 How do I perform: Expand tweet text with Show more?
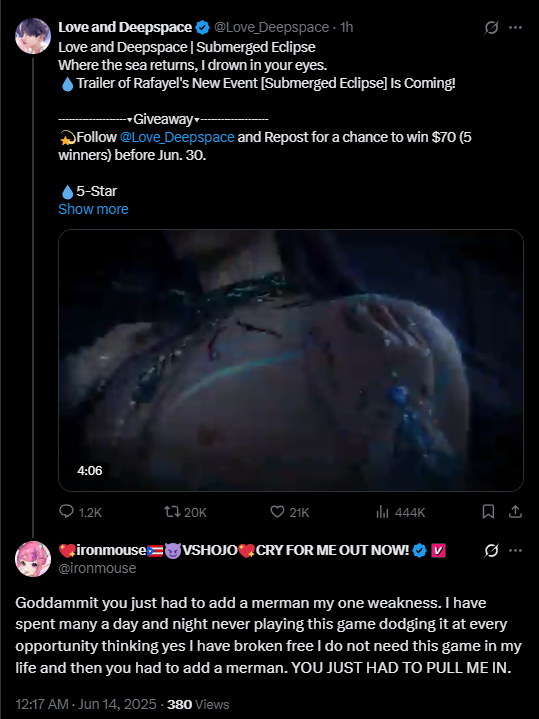click(x=93, y=209)
